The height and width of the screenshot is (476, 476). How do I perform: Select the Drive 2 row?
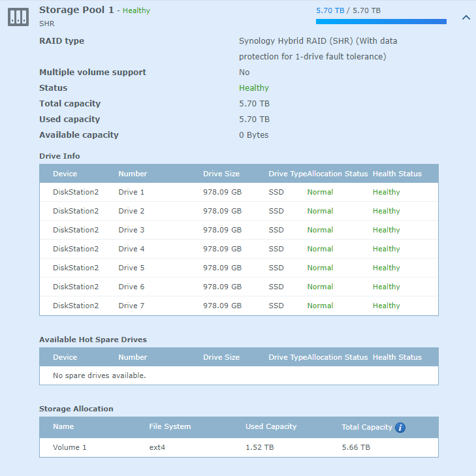[238, 211]
